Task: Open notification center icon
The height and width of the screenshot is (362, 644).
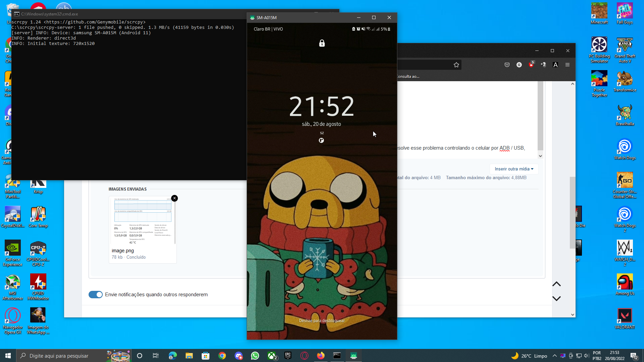Action: (634, 356)
